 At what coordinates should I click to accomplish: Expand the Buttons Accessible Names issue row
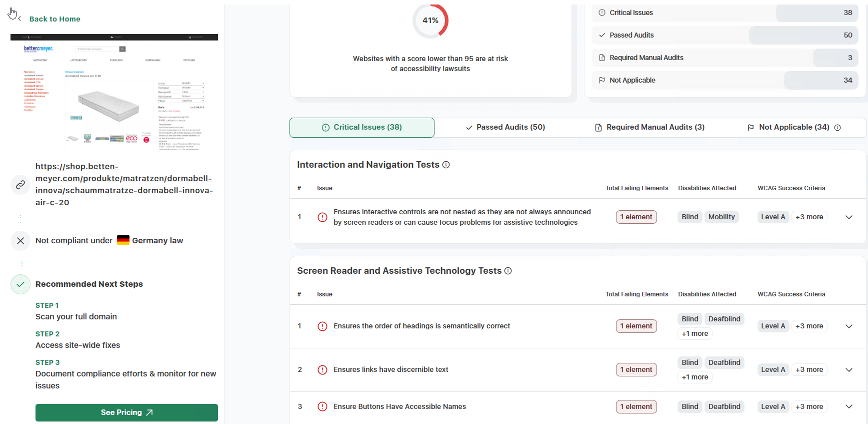[848, 406]
